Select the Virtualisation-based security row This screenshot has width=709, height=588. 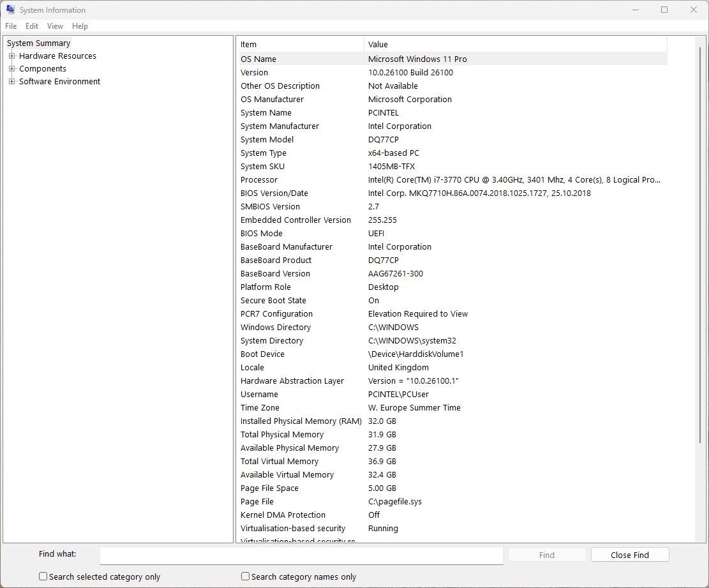click(x=453, y=528)
